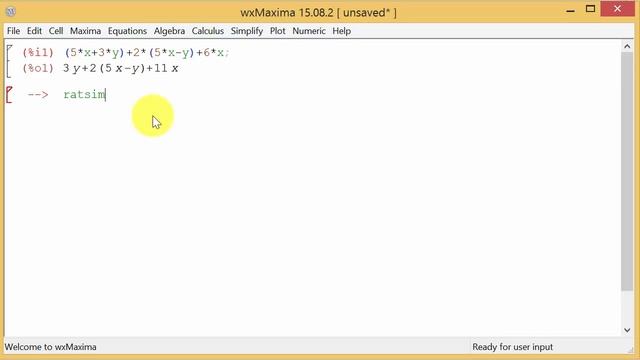Open the Help menu
640x360 pixels.
(x=342, y=31)
